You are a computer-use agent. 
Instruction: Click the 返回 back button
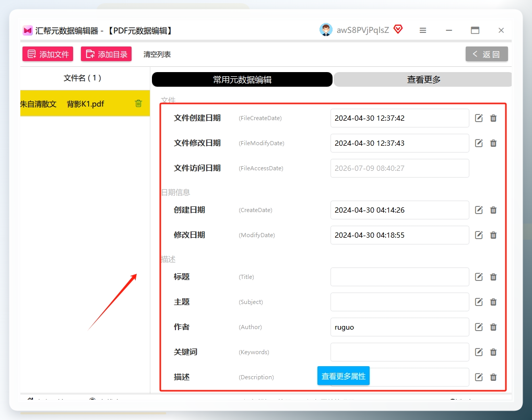[487, 54]
